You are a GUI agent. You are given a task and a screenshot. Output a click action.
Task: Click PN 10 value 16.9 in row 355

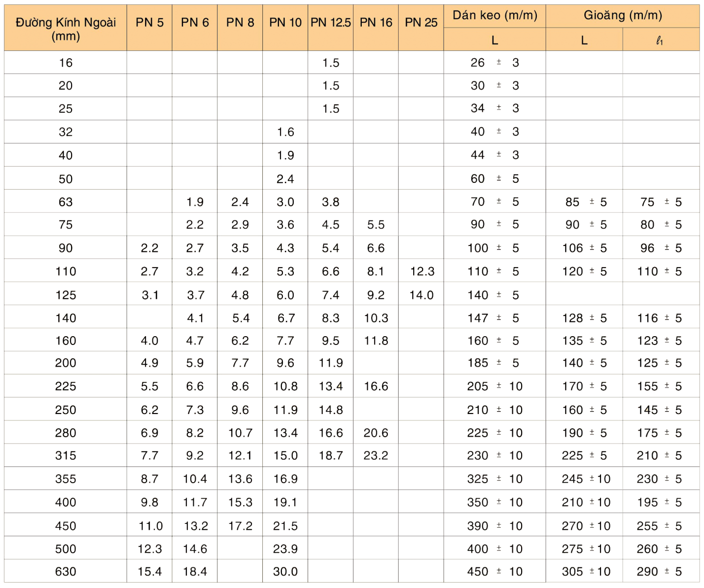285,479
